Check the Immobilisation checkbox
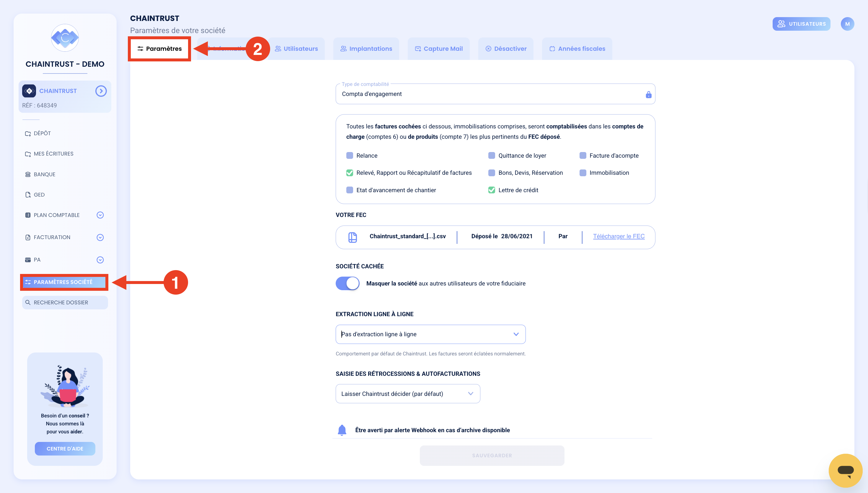 pos(583,173)
